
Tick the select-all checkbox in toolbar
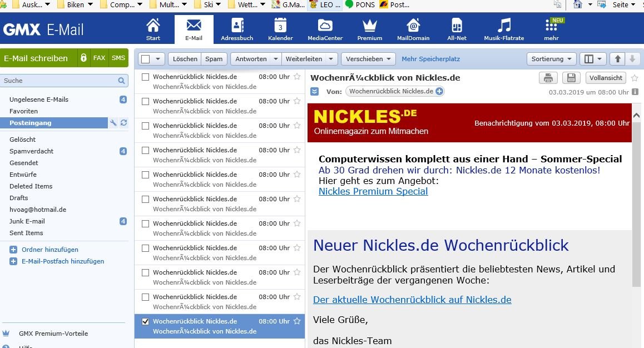point(145,59)
